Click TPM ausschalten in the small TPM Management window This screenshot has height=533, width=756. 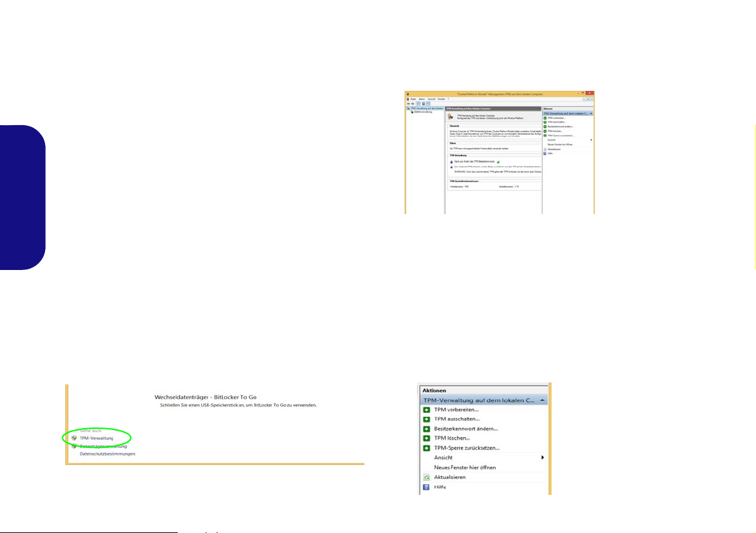pos(557,122)
